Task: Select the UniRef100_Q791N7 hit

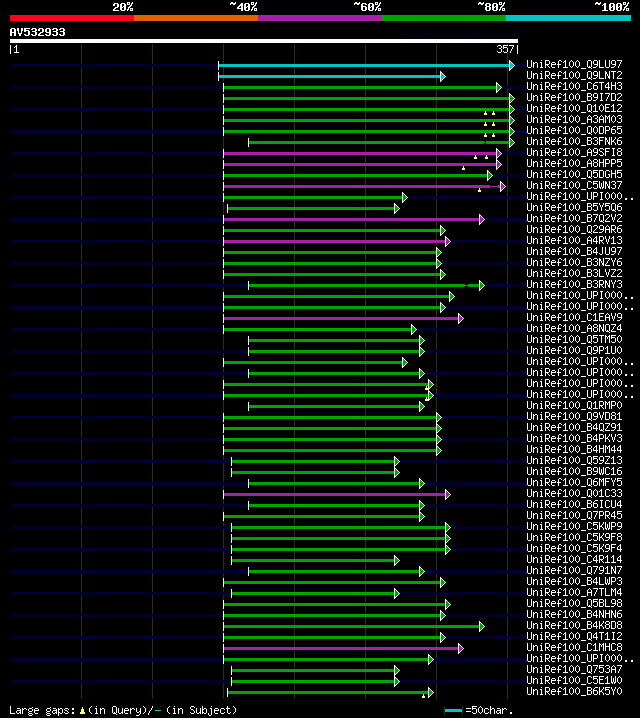Action: point(574,570)
